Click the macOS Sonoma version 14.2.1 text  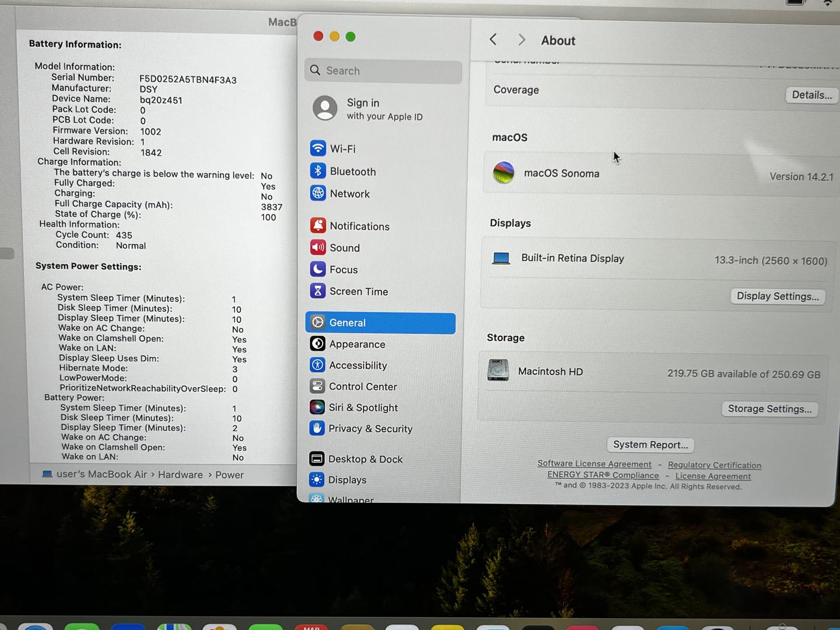801,176
